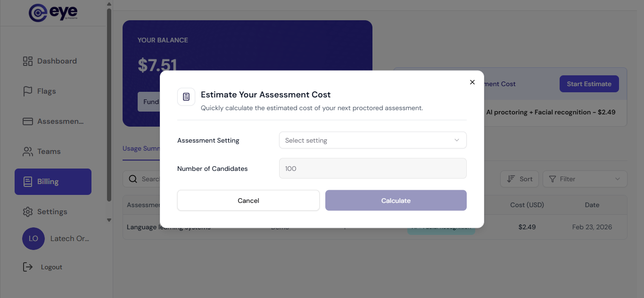
Task: Click the Cancel button
Action: [x=248, y=201]
